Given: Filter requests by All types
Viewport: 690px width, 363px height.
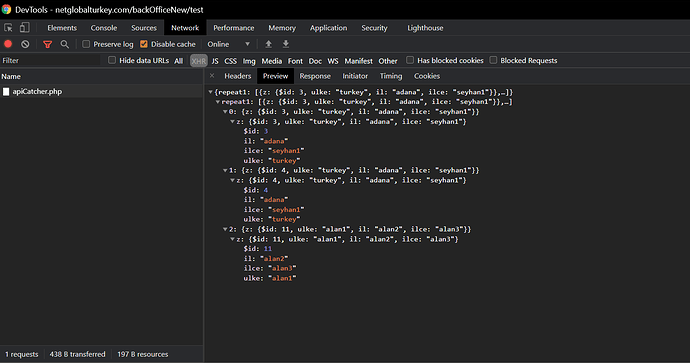Looking at the screenshot, I should coord(179,61).
